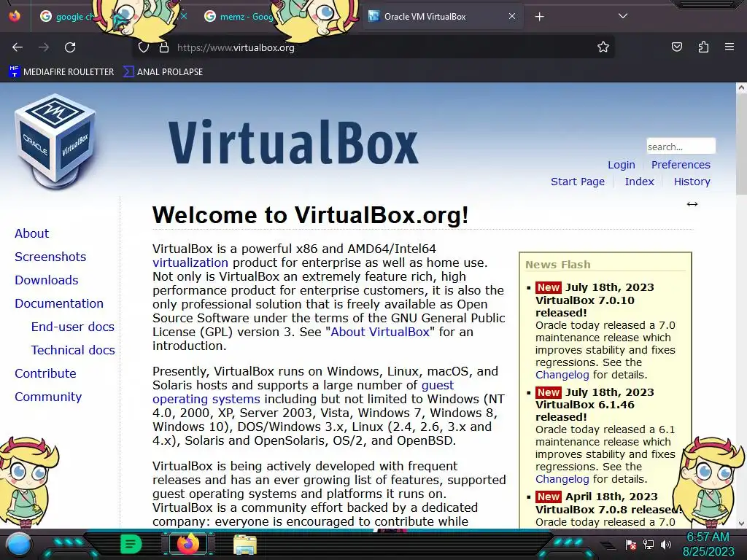Open Technical docs link
747x560 pixels.
[73, 350]
